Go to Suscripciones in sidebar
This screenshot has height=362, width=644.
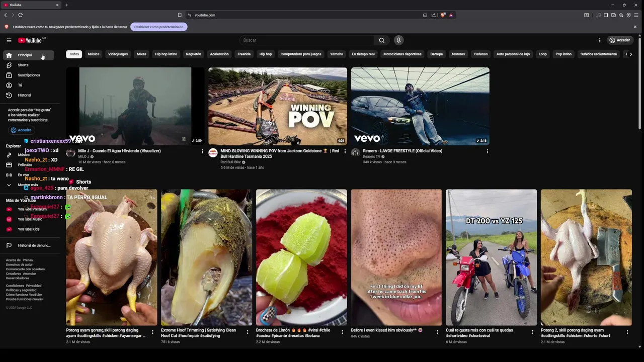28,75
